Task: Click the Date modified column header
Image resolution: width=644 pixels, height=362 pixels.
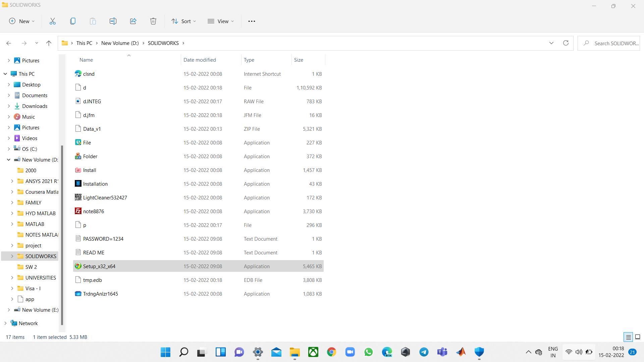Action: pyautogui.click(x=200, y=60)
